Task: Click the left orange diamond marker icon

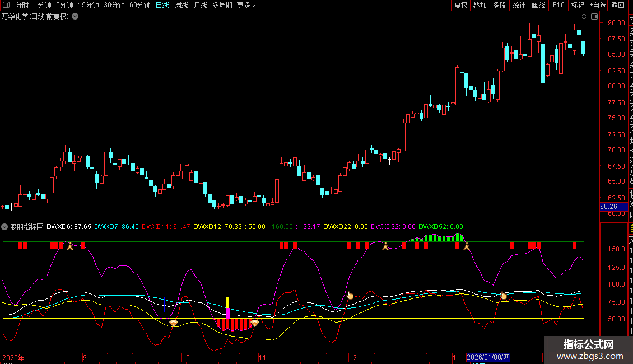Action: tap(174, 323)
